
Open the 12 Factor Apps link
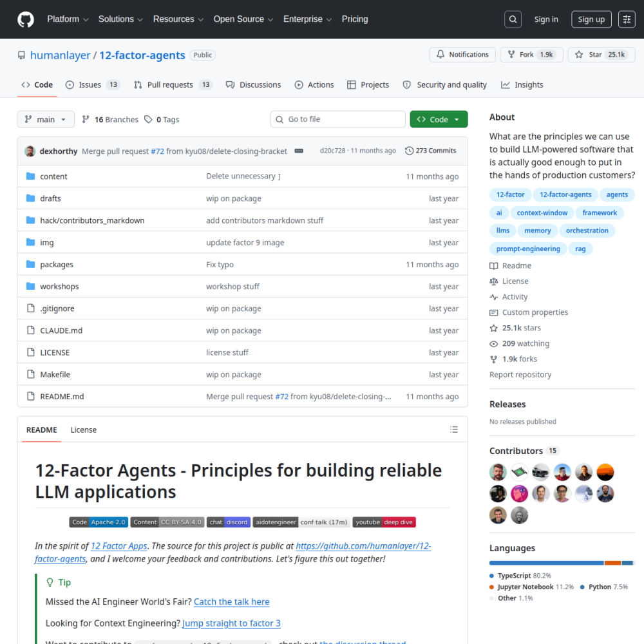[118, 546]
